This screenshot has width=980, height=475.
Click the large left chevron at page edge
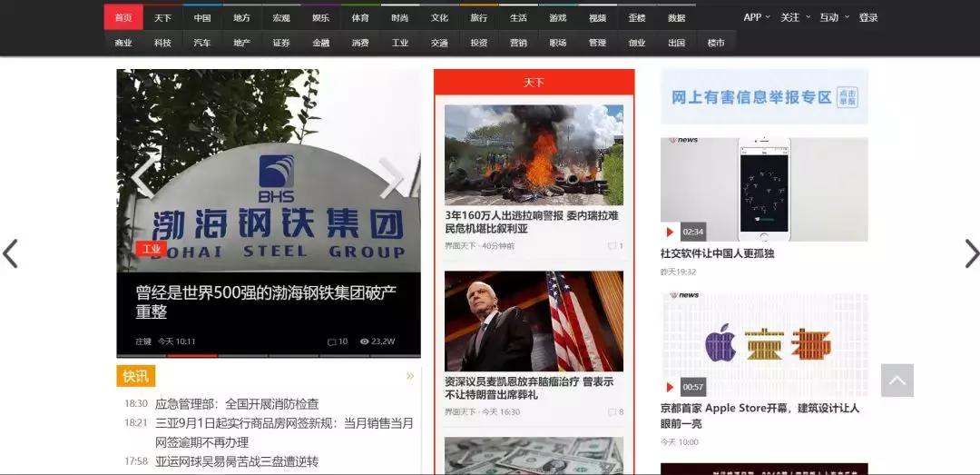pyautogui.click(x=10, y=253)
